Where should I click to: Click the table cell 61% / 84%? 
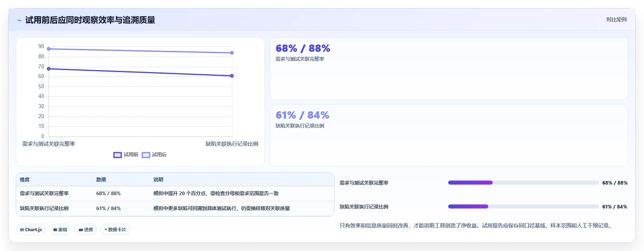[x=108, y=208]
